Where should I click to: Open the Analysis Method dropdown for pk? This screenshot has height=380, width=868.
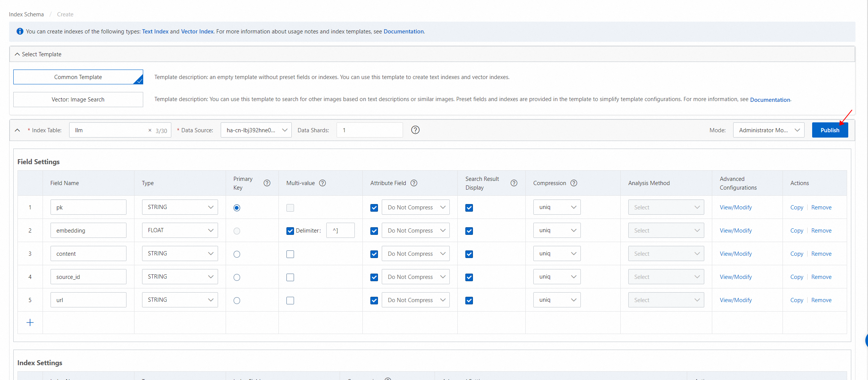tap(666, 207)
